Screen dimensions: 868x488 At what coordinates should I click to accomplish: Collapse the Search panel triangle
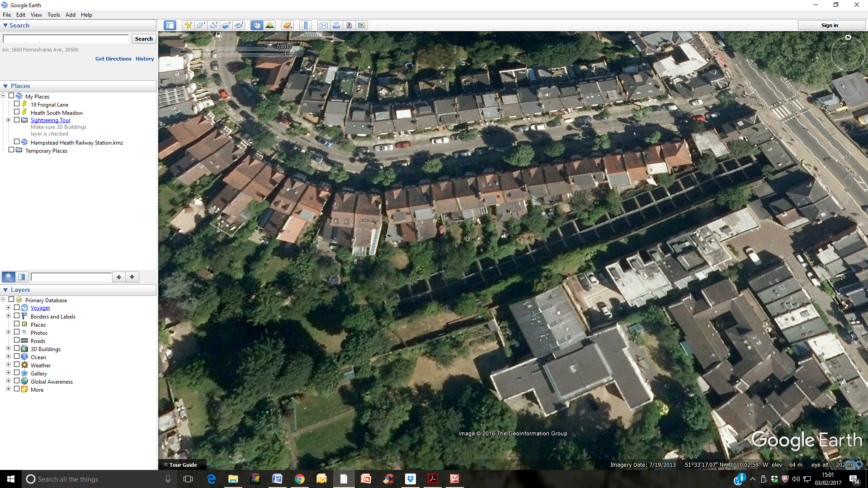click(x=5, y=25)
